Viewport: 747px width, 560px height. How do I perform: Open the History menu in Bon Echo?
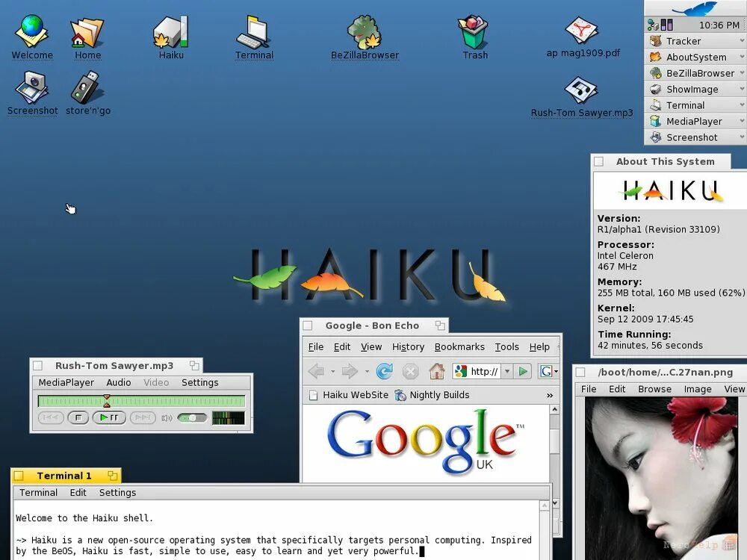coord(408,346)
